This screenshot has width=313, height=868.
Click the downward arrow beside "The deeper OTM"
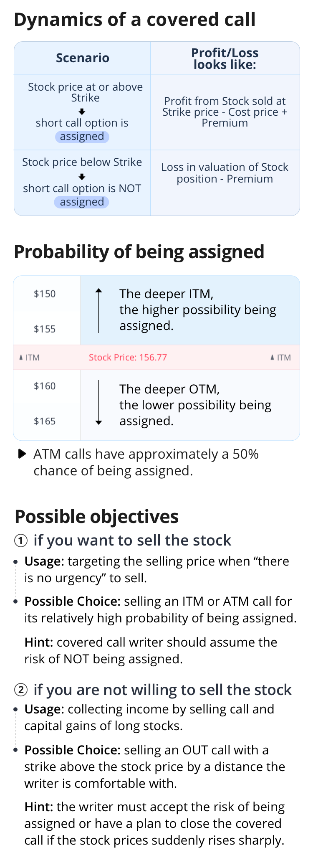[x=98, y=403]
